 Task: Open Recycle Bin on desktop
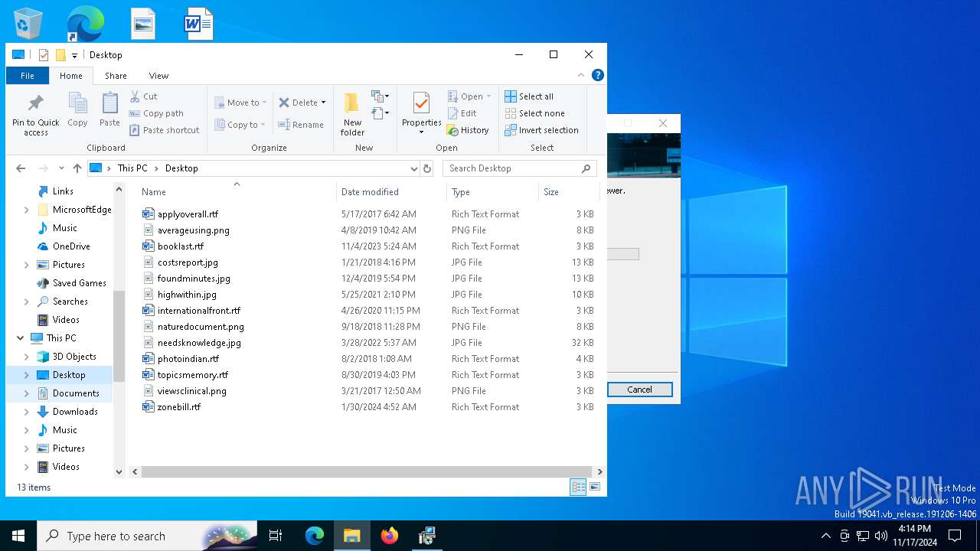click(28, 24)
